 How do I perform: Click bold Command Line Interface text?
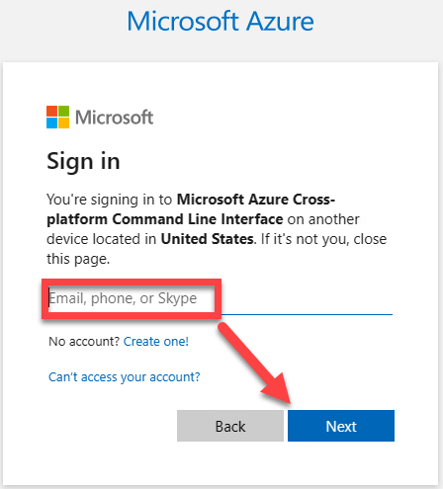coord(198,219)
